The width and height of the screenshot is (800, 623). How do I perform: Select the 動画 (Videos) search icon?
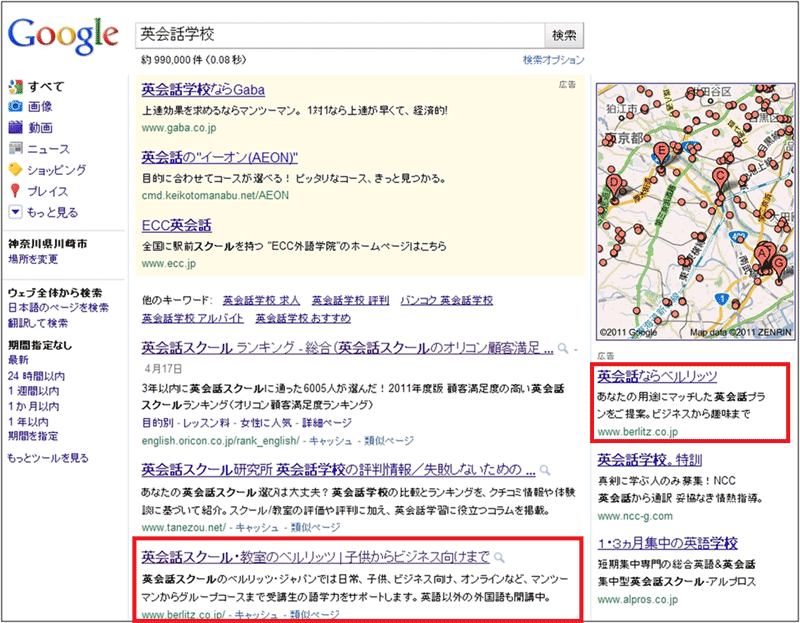click(x=15, y=127)
